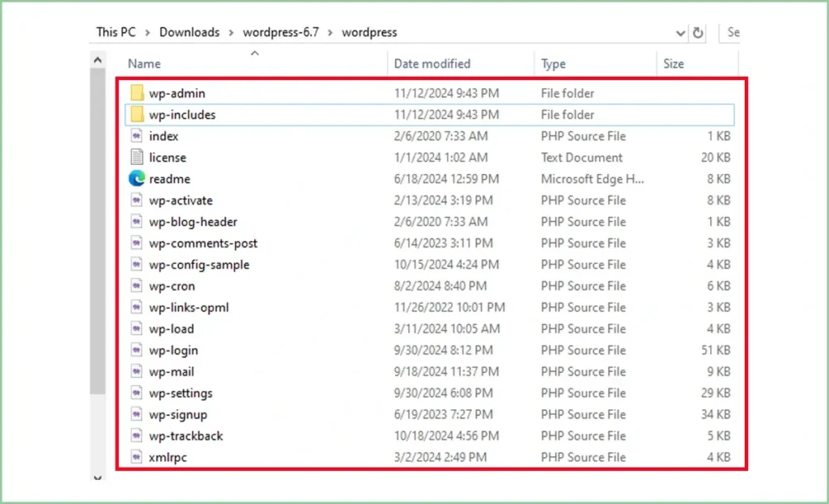This screenshot has width=829, height=504.
Task: Select the file name wp-comments-post
Action: [203, 243]
